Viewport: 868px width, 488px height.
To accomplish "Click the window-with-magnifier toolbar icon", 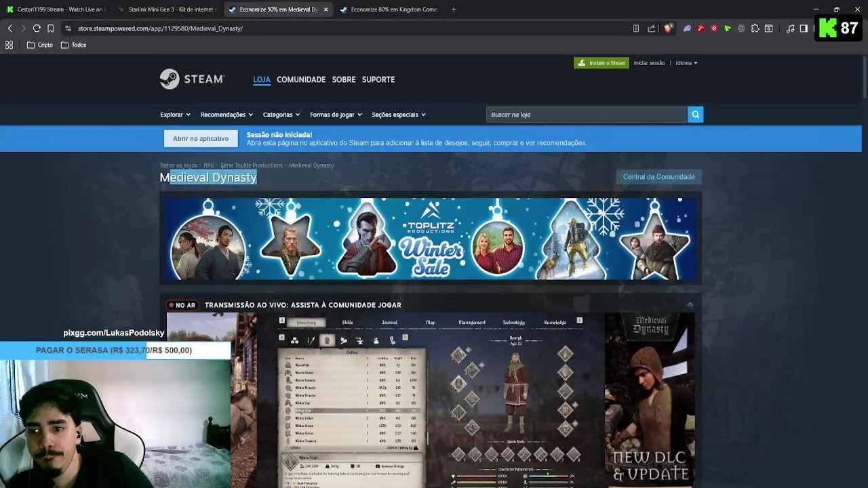I will coord(768,28).
